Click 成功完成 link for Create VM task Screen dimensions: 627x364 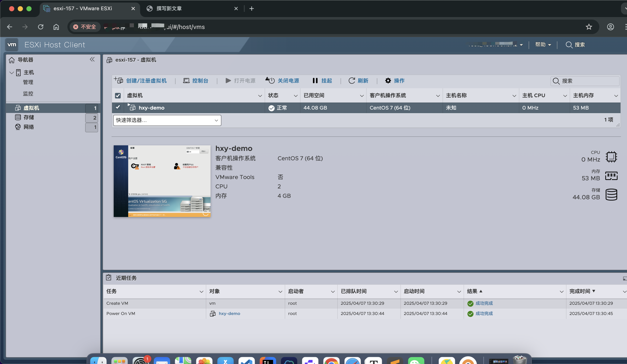484,303
